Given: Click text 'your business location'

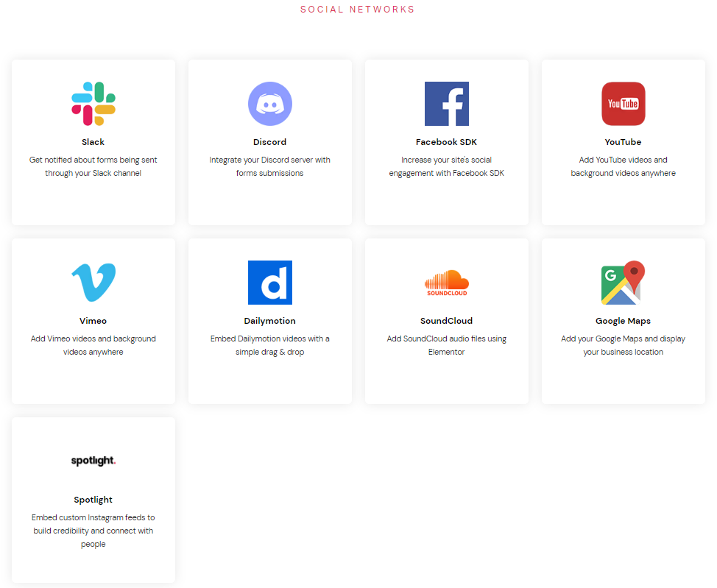Looking at the screenshot, I should coord(624,352).
